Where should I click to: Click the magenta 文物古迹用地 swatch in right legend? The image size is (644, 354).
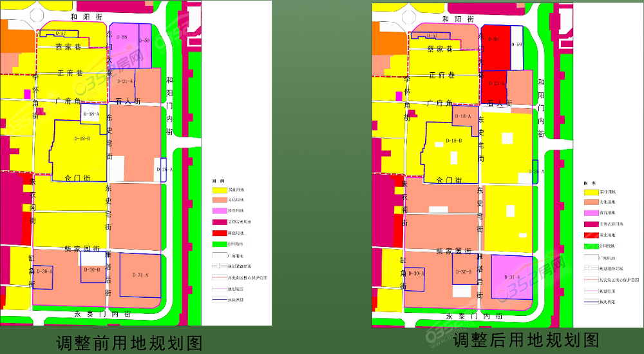592,224
